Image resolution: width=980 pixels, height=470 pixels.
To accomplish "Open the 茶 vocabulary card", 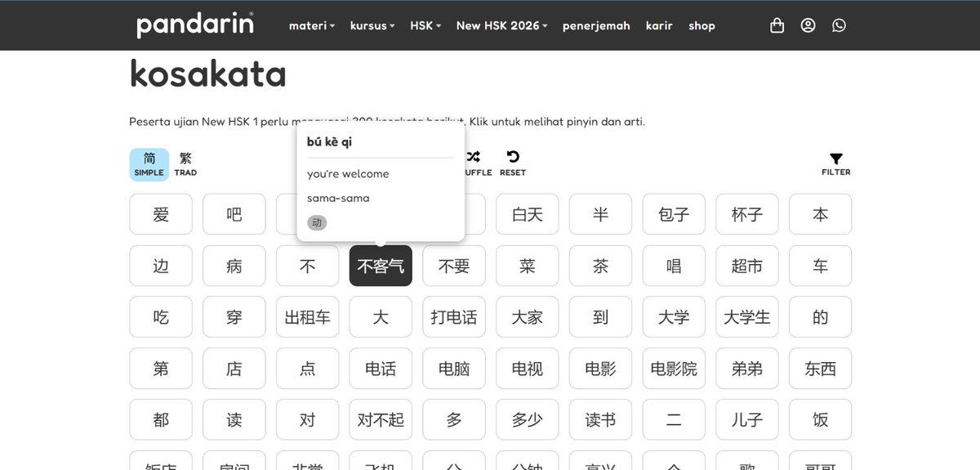I will [600, 266].
